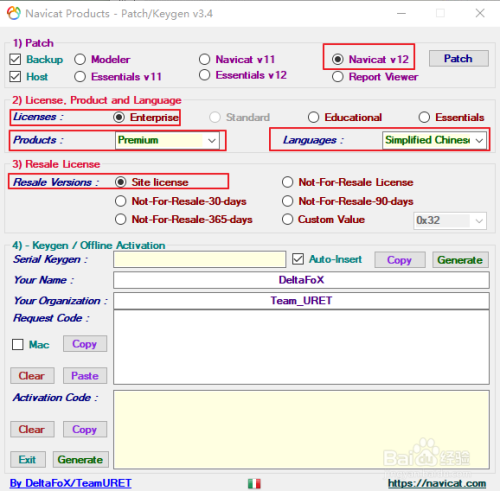
Task: Open the https://navicat.com link
Action: click(x=437, y=483)
